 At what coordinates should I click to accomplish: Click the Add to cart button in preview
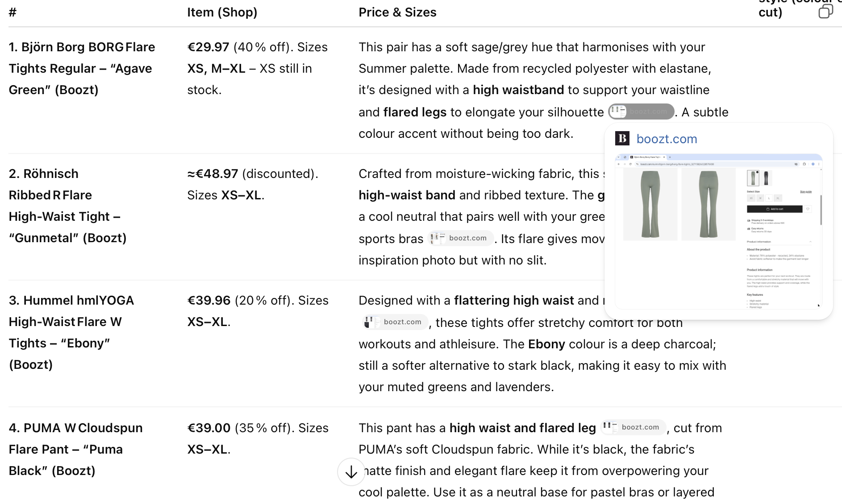(x=775, y=209)
